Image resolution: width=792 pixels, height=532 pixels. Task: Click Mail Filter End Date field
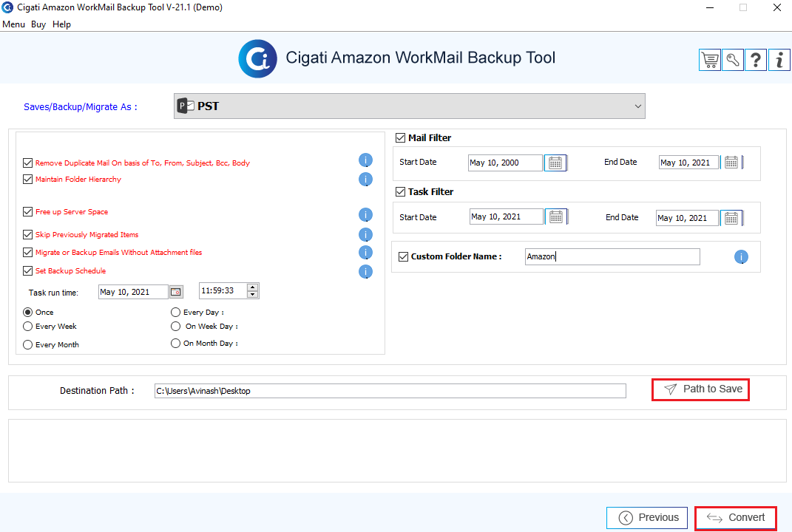[x=688, y=162]
